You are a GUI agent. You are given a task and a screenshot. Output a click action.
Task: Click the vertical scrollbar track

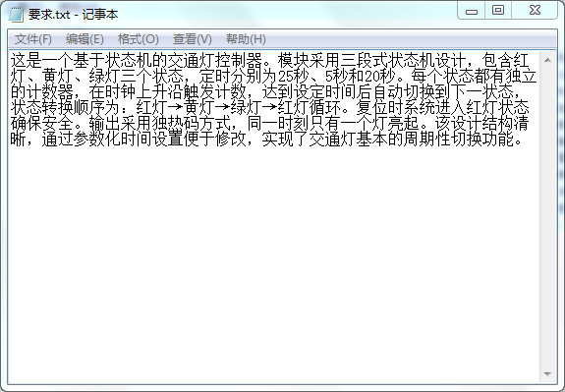click(x=547, y=217)
